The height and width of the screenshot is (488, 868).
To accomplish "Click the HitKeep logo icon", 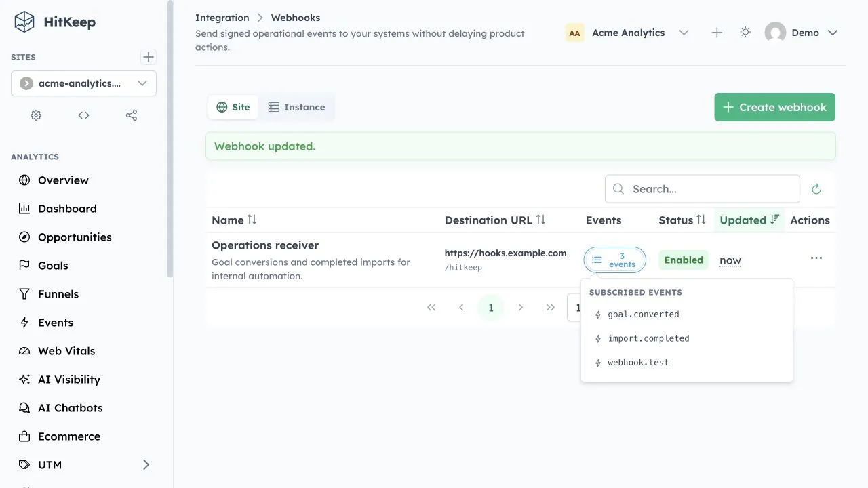I will (x=24, y=22).
